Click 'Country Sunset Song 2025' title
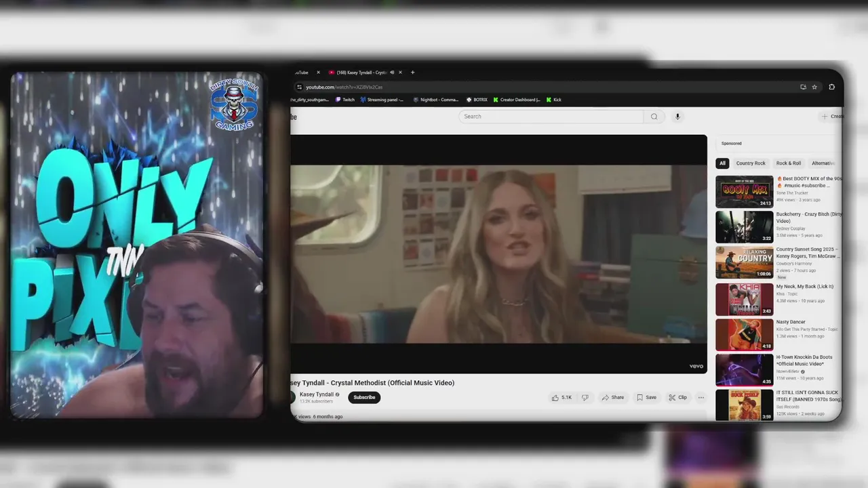Screen dimensions: 868x488 [x=808, y=253]
